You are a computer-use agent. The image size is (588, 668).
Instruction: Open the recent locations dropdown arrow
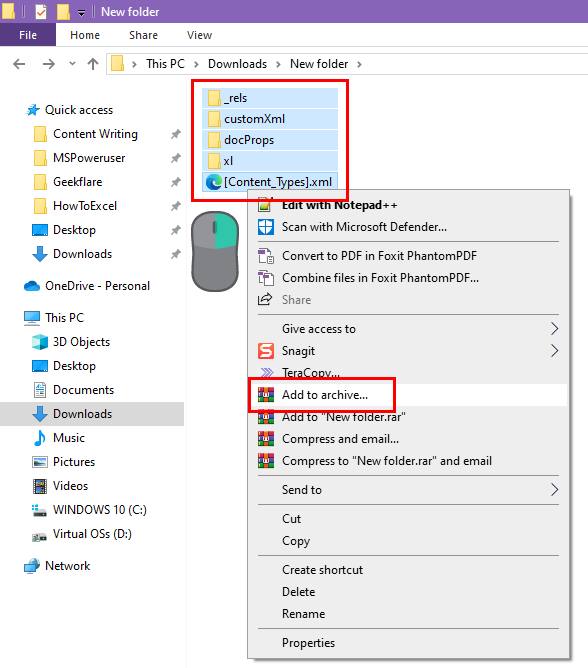72,64
